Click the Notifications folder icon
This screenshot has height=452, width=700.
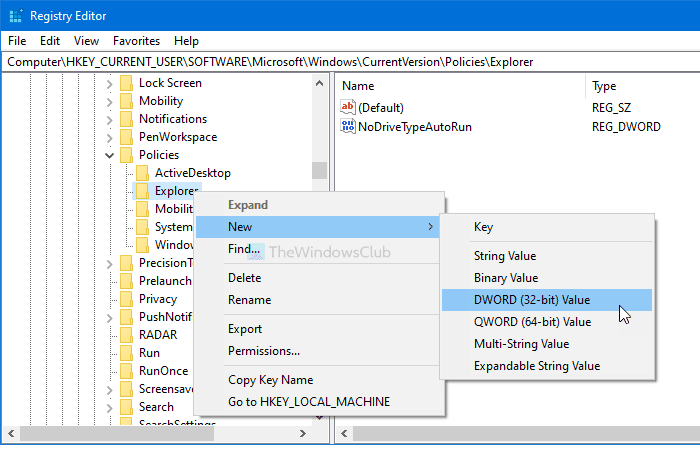click(126, 119)
